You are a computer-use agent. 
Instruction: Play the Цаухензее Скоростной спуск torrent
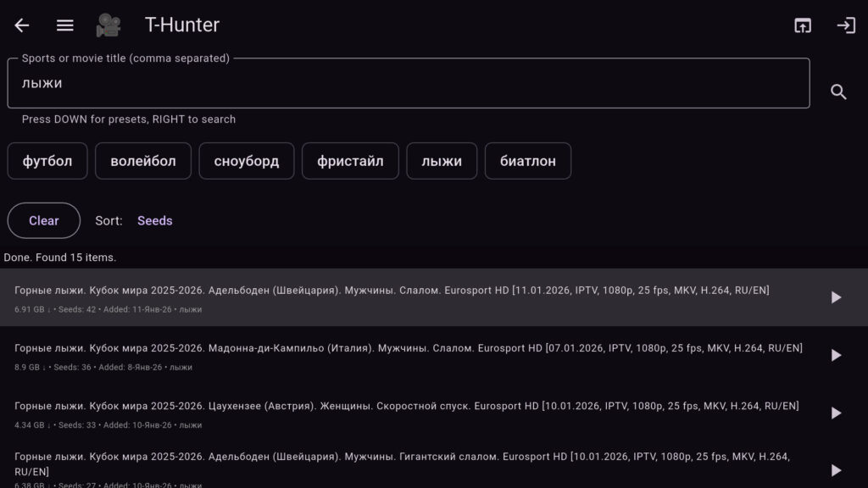click(836, 413)
